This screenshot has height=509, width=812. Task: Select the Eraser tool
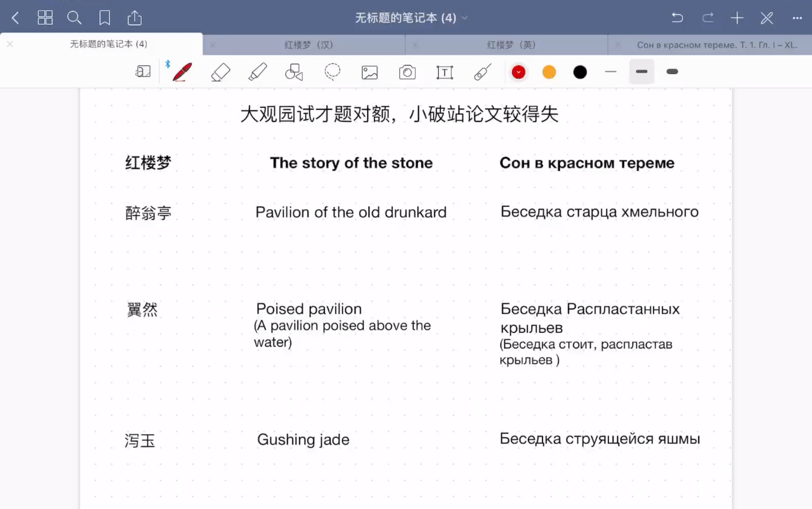(220, 72)
